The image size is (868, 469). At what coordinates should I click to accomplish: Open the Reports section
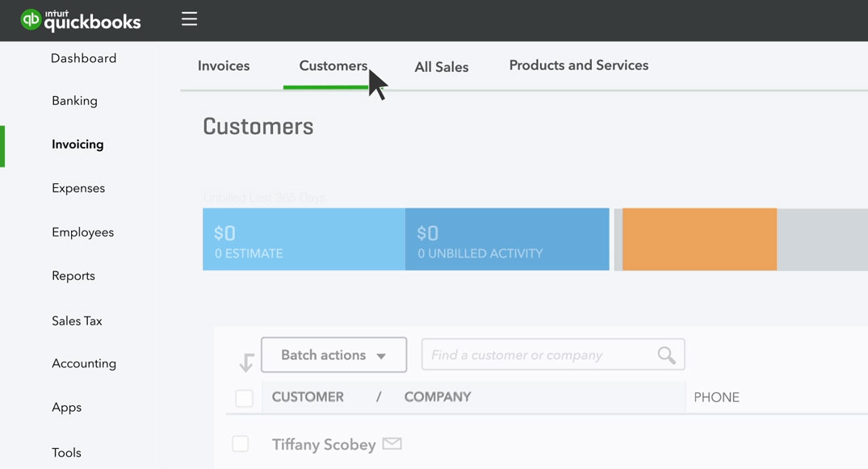73,275
